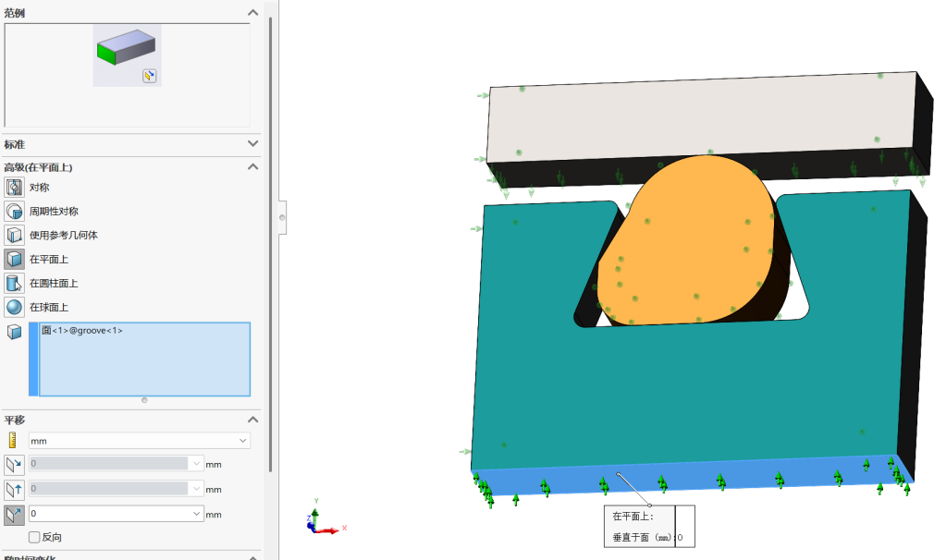This screenshot has width=934, height=560.
Task: Click the example box thumbnail image
Action: click(127, 55)
